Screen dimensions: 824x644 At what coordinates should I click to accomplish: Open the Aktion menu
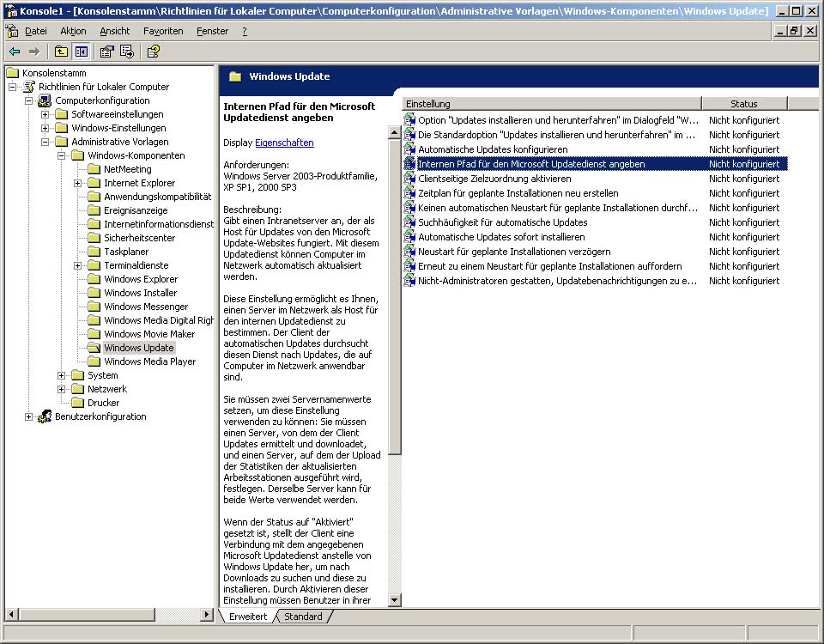coord(73,31)
